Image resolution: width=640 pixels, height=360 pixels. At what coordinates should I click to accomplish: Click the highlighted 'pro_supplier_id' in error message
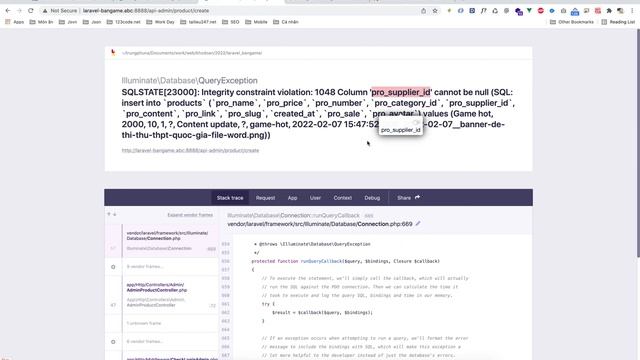[x=401, y=92]
